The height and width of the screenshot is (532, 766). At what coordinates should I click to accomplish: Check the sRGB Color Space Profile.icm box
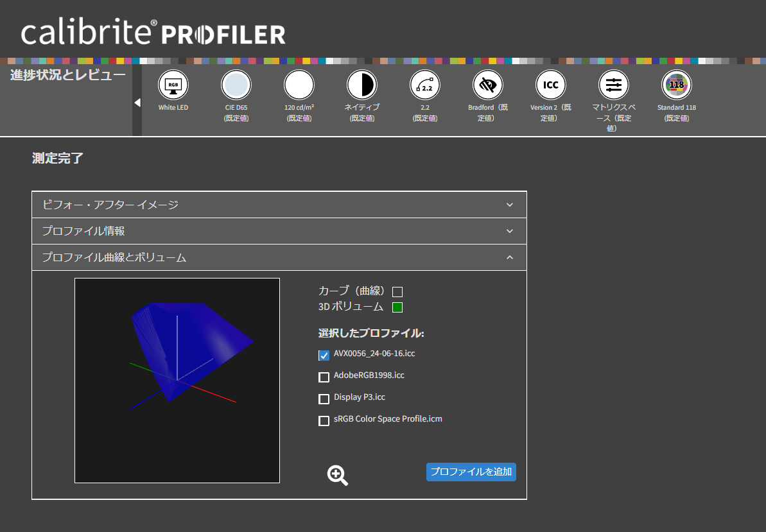324,421
